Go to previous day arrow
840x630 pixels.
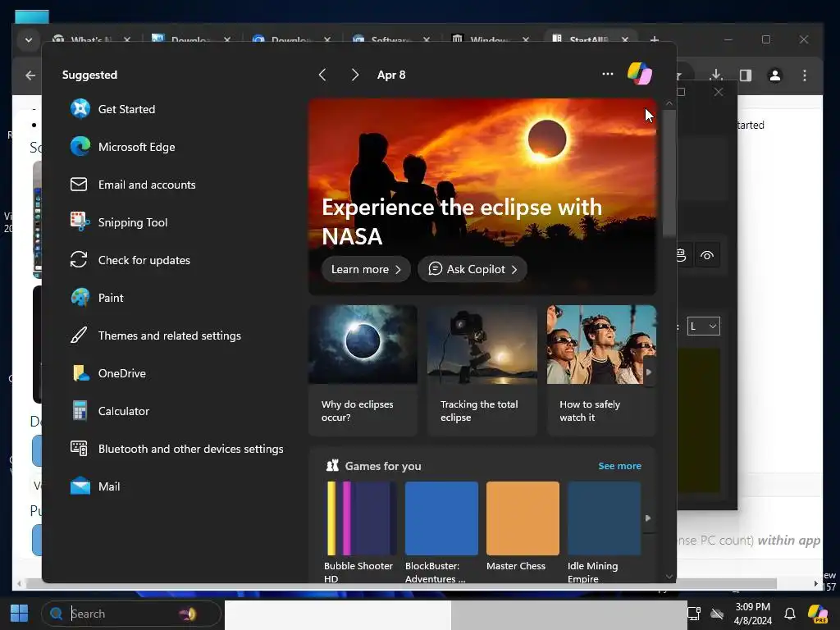click(322, 75)
